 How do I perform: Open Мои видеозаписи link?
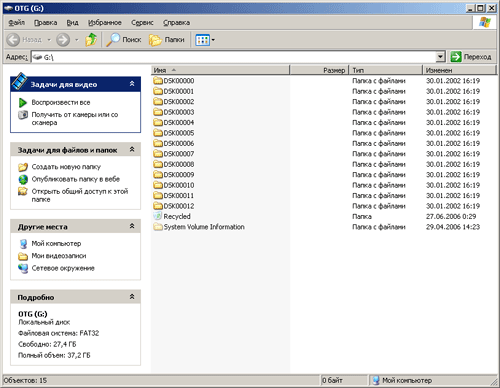coord(59,256)
